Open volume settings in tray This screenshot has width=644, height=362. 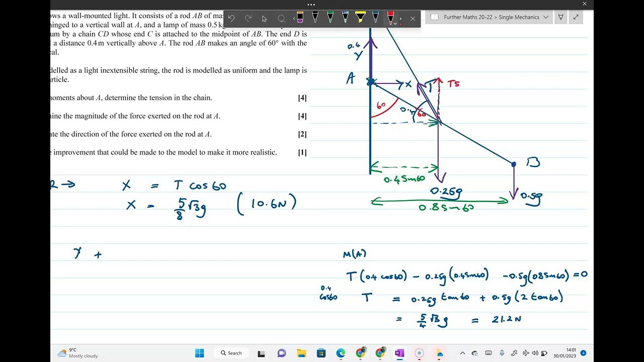click(x=535, y=353)
